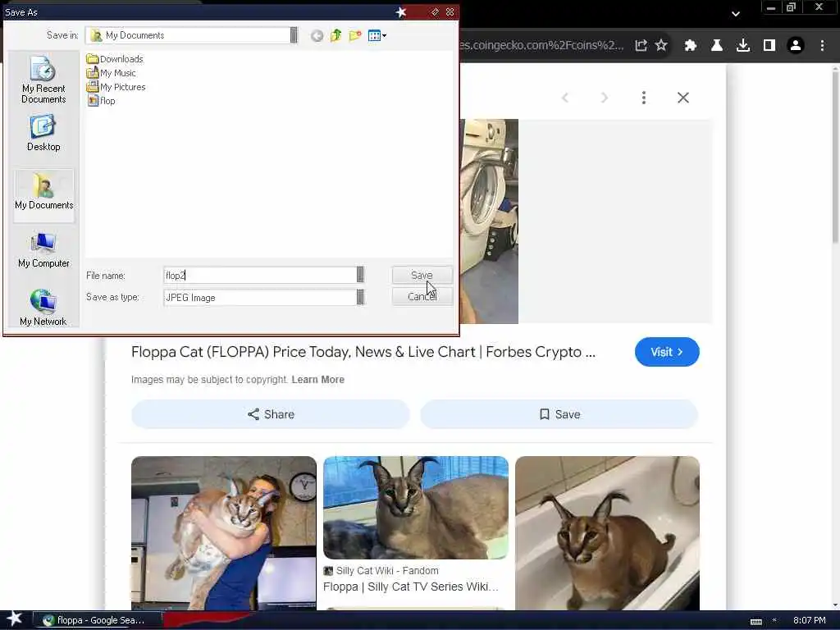Open the Start star button on taskbar
The height and width of the screenshot is (630, 840).
click(14, 619)
